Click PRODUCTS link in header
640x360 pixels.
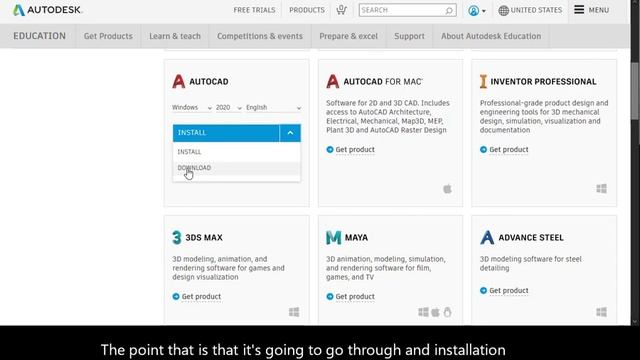click(307, 10)
